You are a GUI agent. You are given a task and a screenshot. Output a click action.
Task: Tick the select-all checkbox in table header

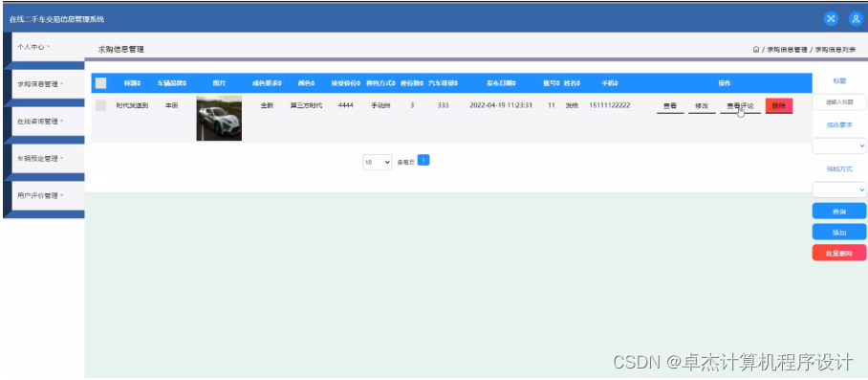tap(100, 83)
